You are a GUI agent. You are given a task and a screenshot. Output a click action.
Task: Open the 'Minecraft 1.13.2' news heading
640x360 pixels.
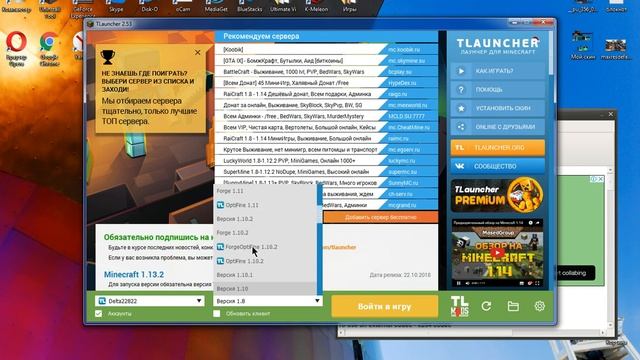pyautogui.click(x=134, y=274)
